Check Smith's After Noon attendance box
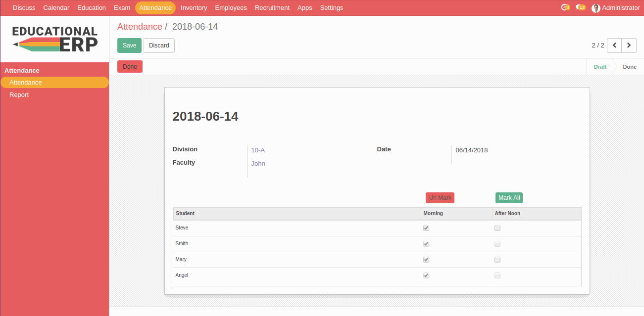Viewport: 644px width, 316px height. [x=497, y=244]
